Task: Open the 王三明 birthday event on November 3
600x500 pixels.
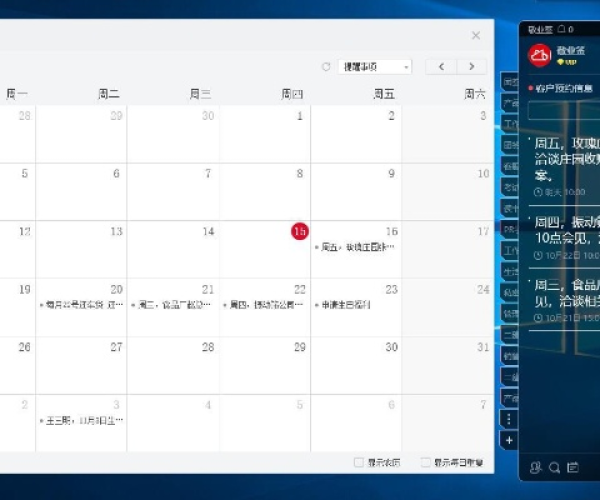Action: (81, 420)
